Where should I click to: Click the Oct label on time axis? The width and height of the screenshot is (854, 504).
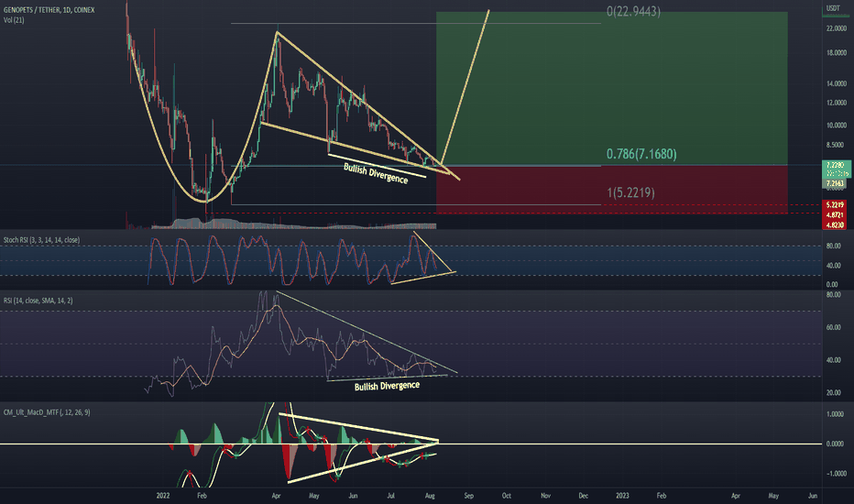tap(507, 495)
